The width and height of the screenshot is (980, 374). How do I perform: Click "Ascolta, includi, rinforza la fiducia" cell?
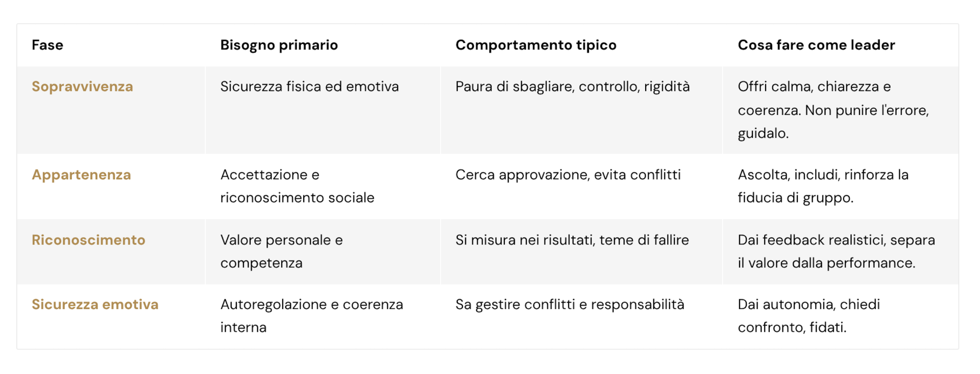823,186
